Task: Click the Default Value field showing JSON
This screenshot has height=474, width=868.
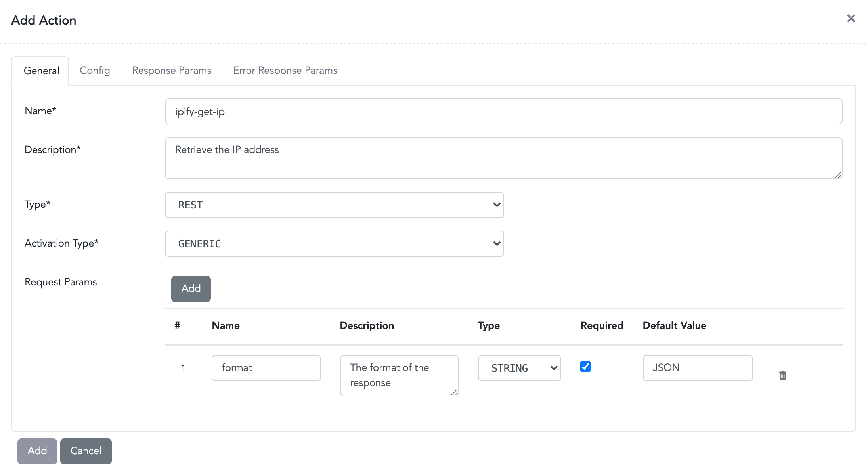Action: [698, 368]
